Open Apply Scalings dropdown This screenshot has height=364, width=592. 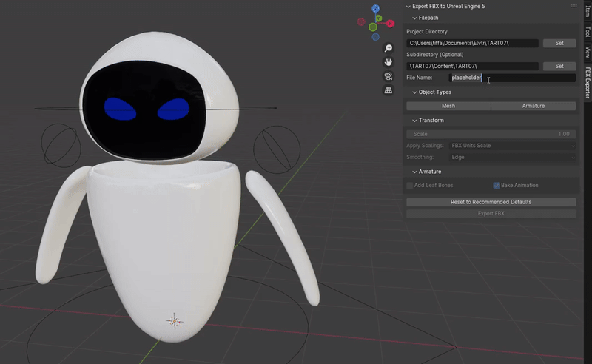513,146
